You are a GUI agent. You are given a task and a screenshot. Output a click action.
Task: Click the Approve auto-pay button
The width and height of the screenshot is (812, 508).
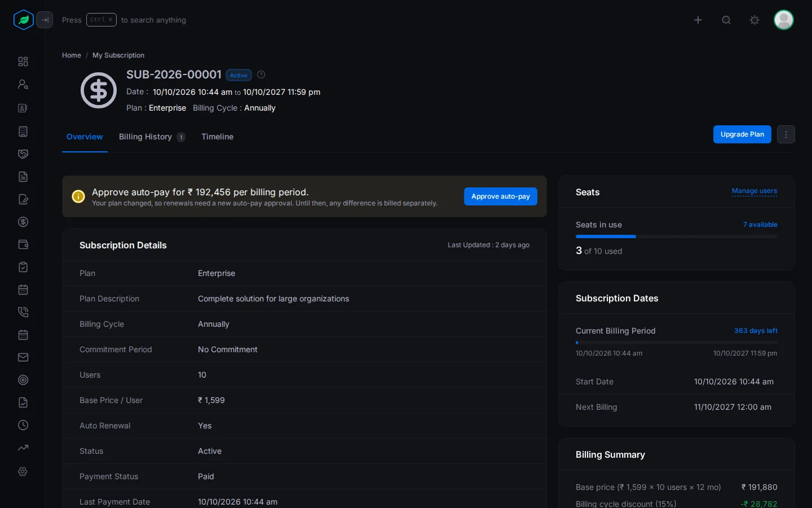pyautogui.click(x=501, y=196)
